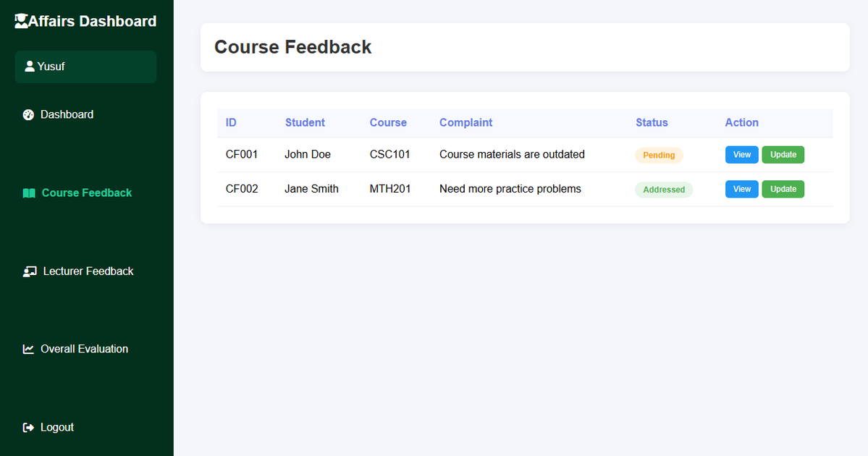Screen dimensions: 868x456
Task: Click the Course Feedback book icon
Action: coord(29,193)
